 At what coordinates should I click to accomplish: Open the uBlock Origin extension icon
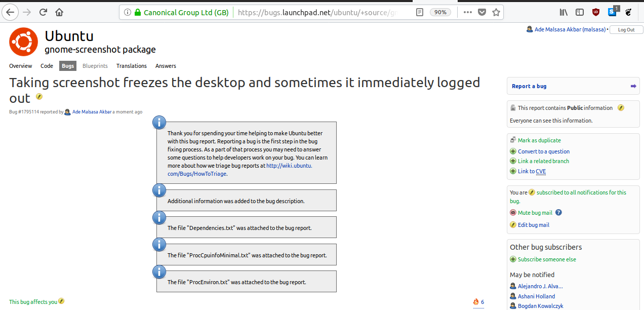[596, 12]
